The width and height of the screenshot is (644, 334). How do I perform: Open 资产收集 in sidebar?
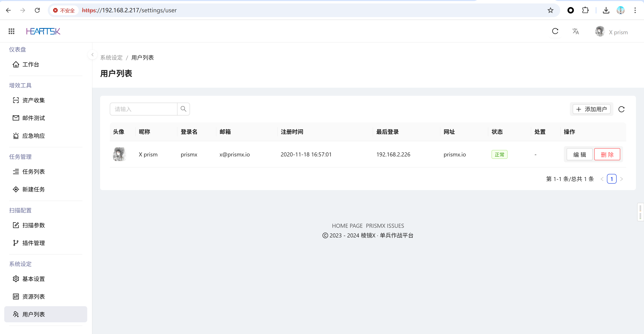click(33, 100)
